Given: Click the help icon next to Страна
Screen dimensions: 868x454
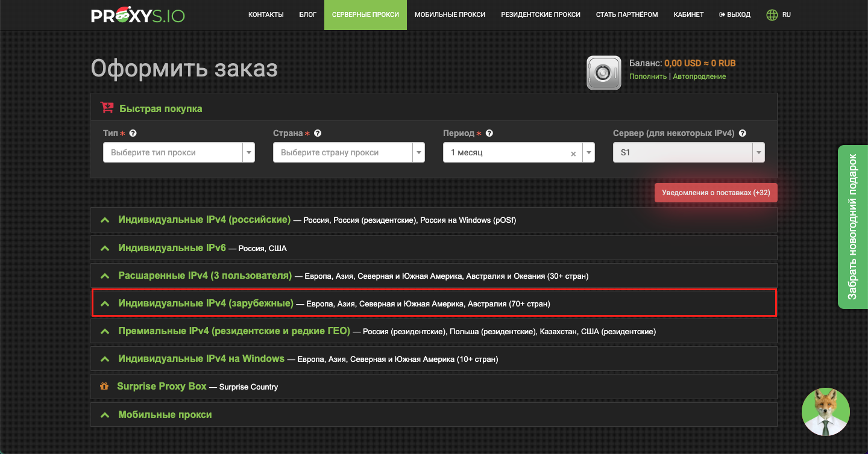Looking at the screenshot, I should pos(318,133).
